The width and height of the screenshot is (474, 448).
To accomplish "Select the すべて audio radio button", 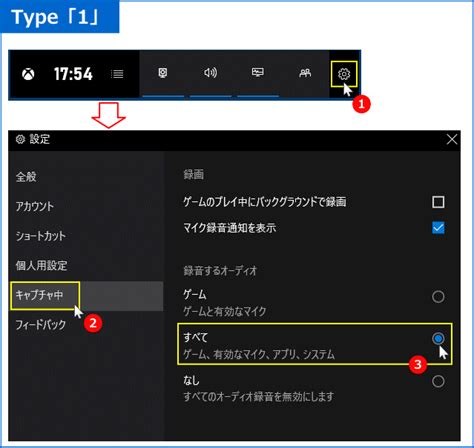I will point(438,338).
